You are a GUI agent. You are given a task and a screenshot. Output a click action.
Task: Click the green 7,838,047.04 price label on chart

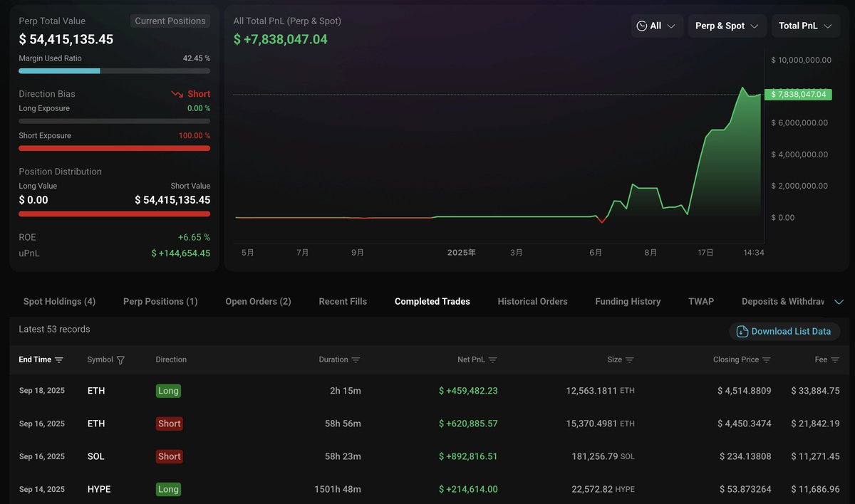tap(797, 95)
